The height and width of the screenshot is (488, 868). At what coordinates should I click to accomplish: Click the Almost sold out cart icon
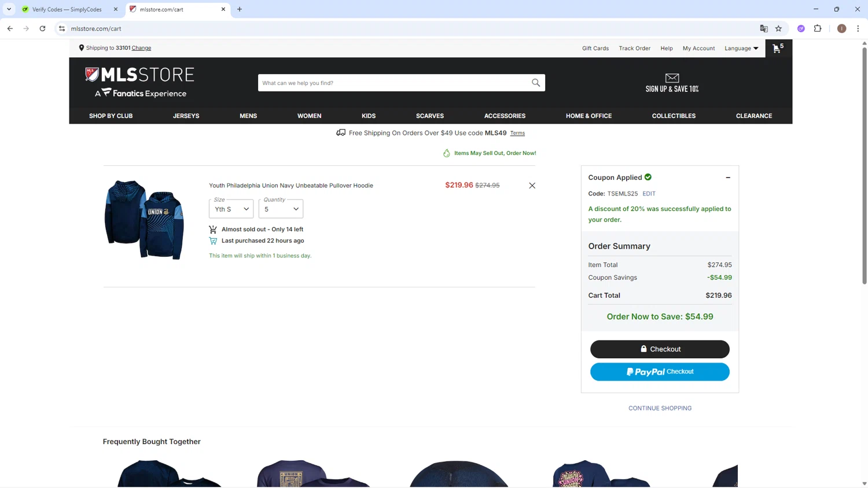click(213, 230)
